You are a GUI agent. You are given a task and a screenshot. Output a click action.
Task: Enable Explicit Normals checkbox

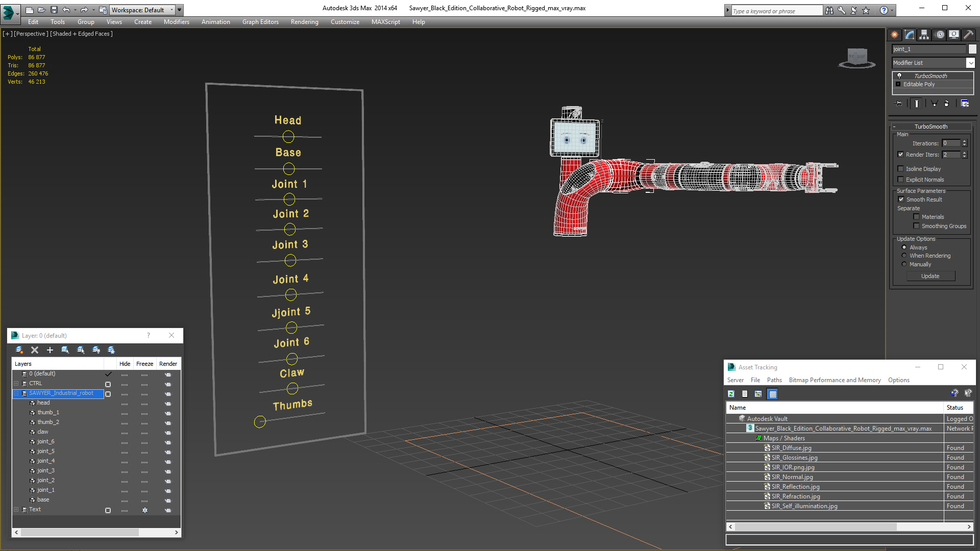(x=900, y=180)
